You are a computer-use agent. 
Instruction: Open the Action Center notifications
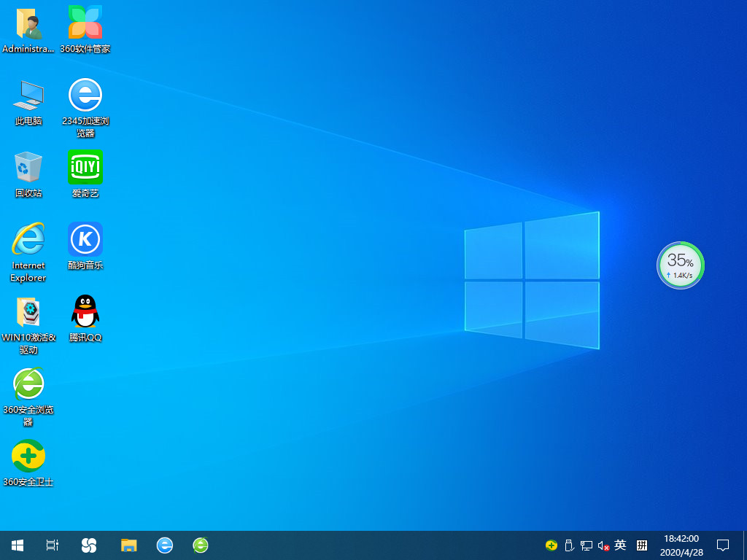point(723,545)
